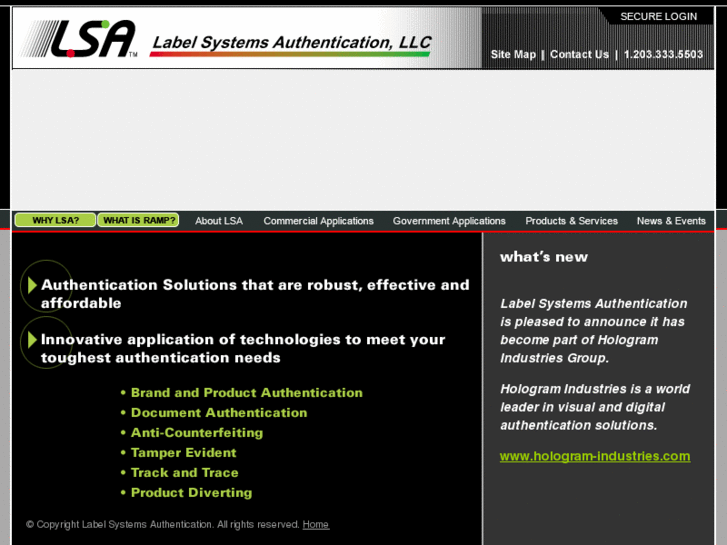
Task: Click the Innovative application of technologies headline
Action: (x=243, y=348)
